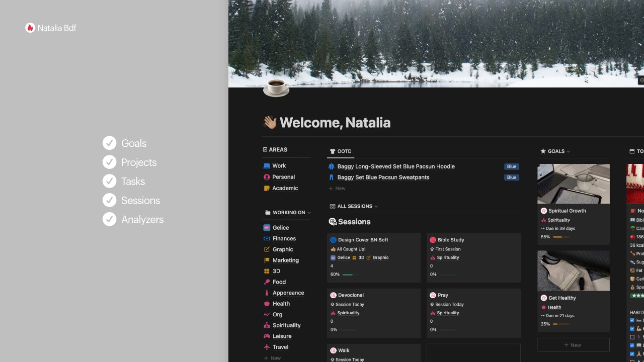Click the Finances money icon

coord(267,239)
